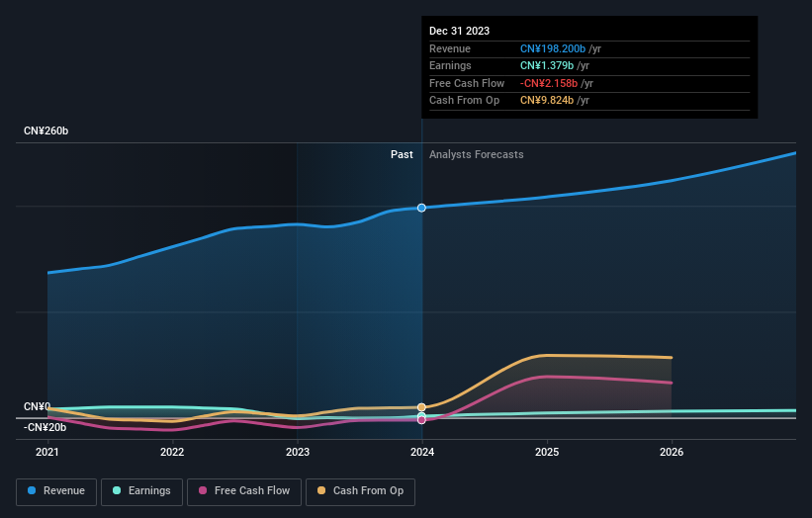Click the -CN¥20b y-axis label
This screenshot has width=812, height=518.
45,427
